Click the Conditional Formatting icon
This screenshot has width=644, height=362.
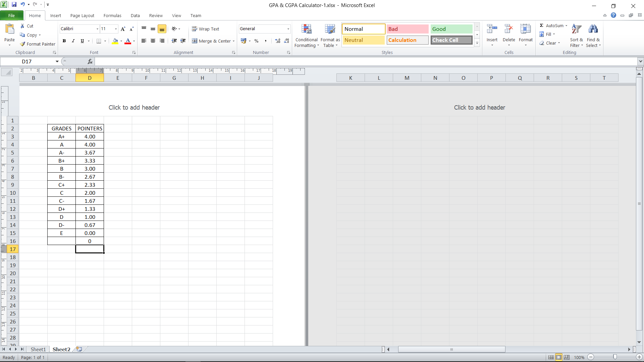306,29
